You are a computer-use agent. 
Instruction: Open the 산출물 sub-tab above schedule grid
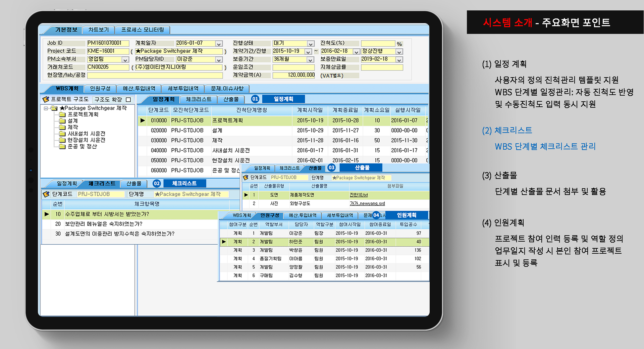click(x=231, y=99)
